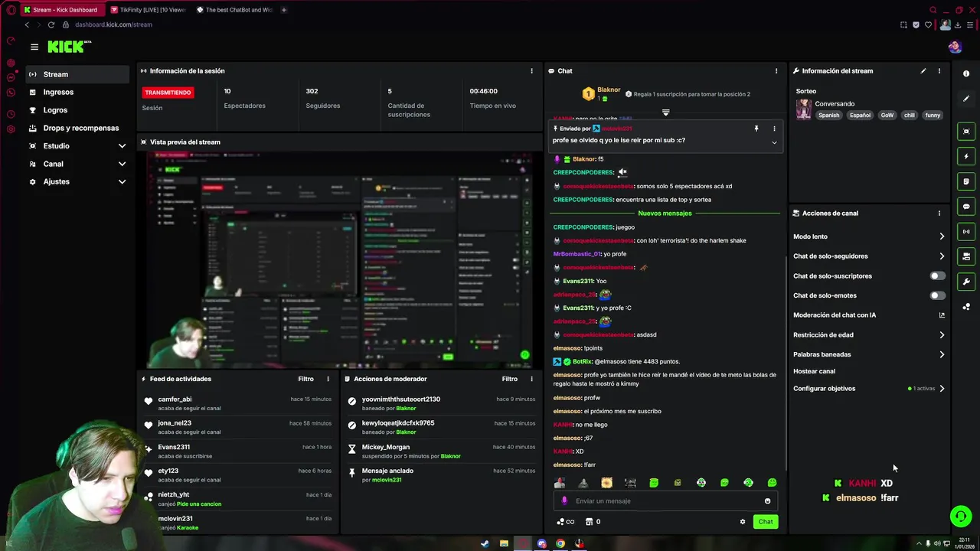Click the channel points infinity icon
This screenshot has height=551, width=980.
(x=566, y=522)
